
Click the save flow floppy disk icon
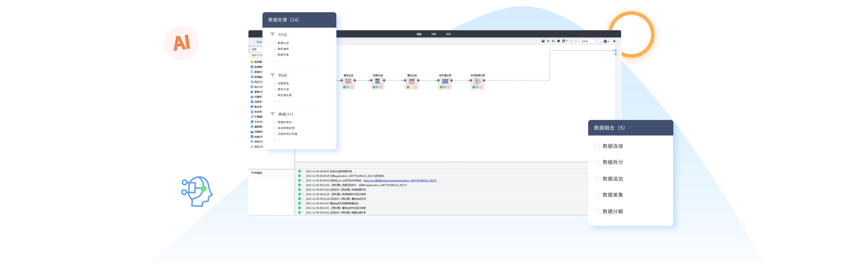pos(543,41)
